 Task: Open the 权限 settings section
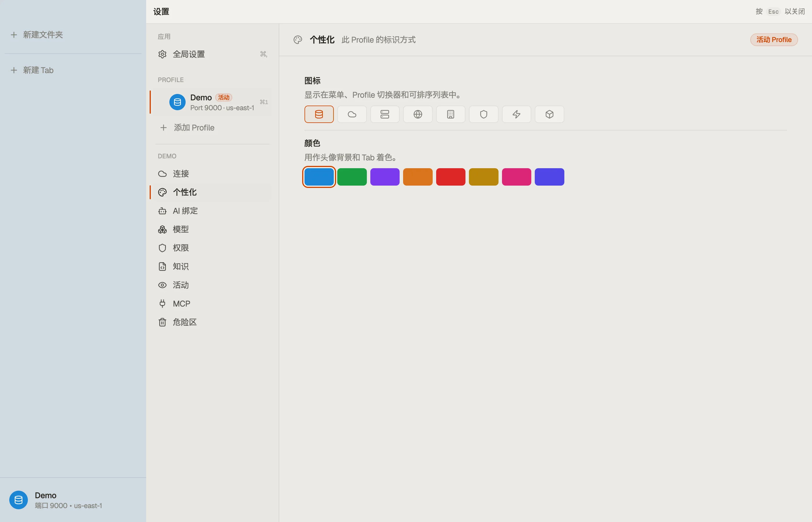point(212,248)
